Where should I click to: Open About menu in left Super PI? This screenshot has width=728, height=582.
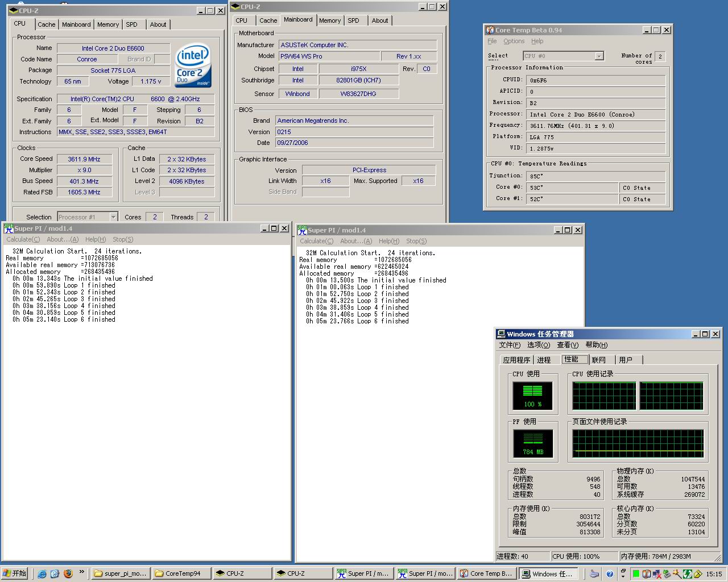pos(63,239)
